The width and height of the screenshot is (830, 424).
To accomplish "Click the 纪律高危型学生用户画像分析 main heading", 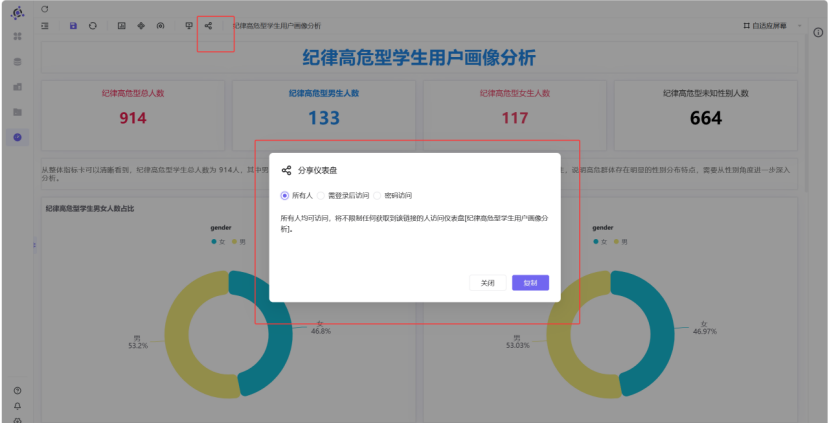I will (419, 57).
